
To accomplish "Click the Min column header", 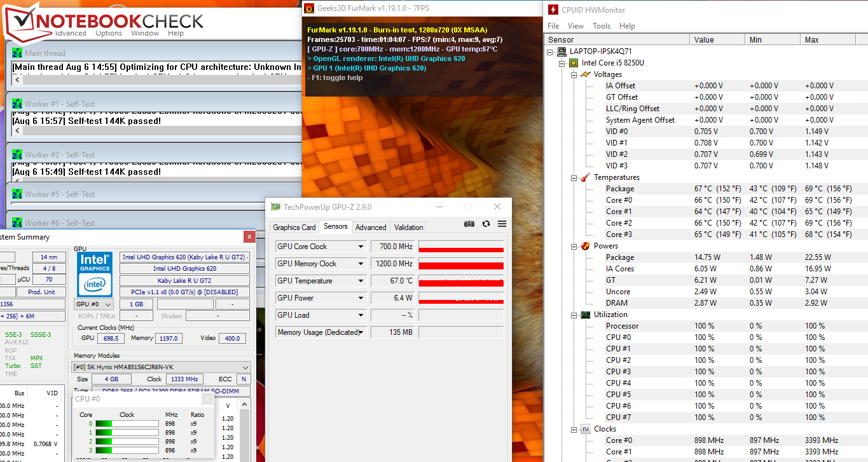I will 774,39.
